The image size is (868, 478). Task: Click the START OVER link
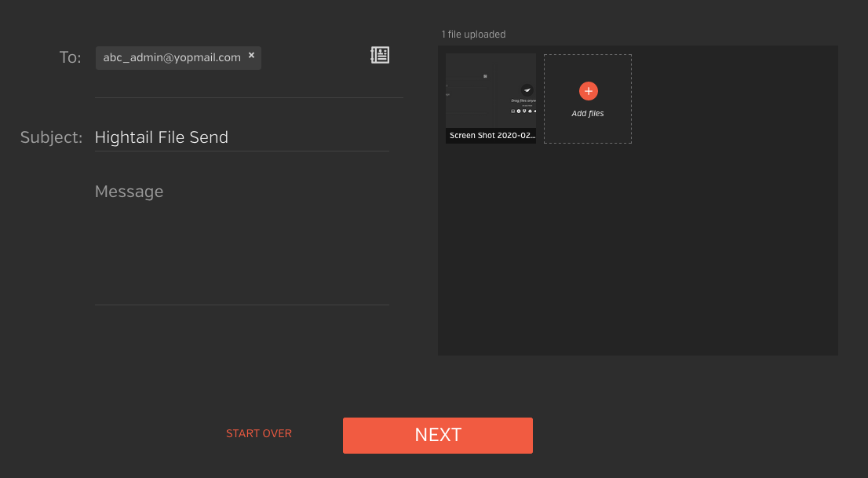pyautogui.click(x=258, y=434)
